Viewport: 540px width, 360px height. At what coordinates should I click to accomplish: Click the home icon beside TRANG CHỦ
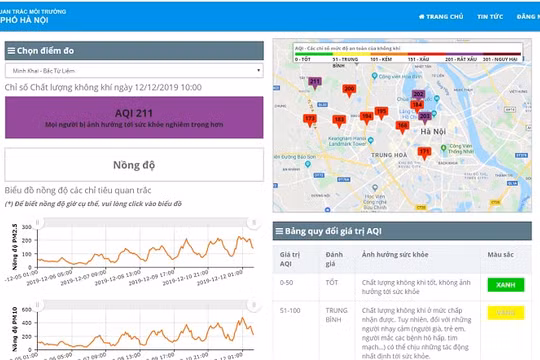coord(422,17)
